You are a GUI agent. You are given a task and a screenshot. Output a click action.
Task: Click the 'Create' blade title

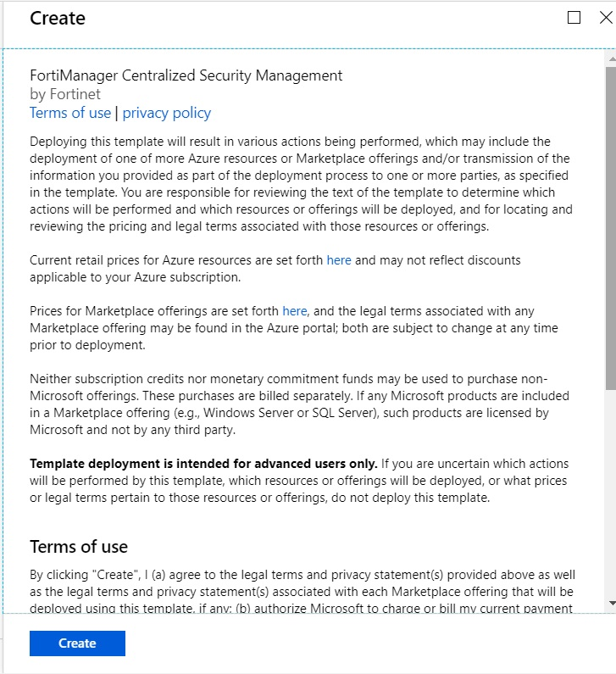pos(58,18)
